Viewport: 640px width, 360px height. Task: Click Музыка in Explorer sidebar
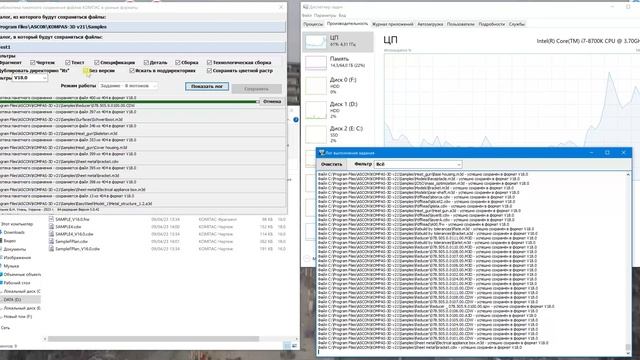(11, 266)
